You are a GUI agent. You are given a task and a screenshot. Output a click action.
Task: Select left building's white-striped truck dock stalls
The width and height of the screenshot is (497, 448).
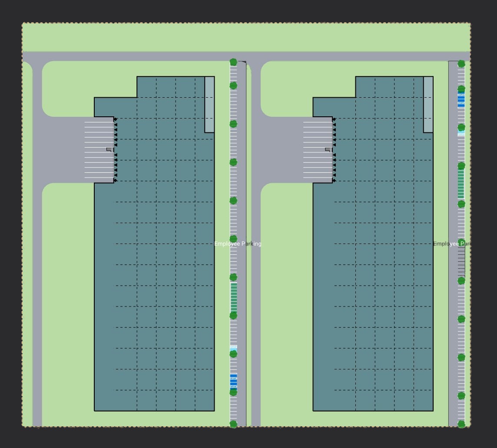click(x=99, y=150)
